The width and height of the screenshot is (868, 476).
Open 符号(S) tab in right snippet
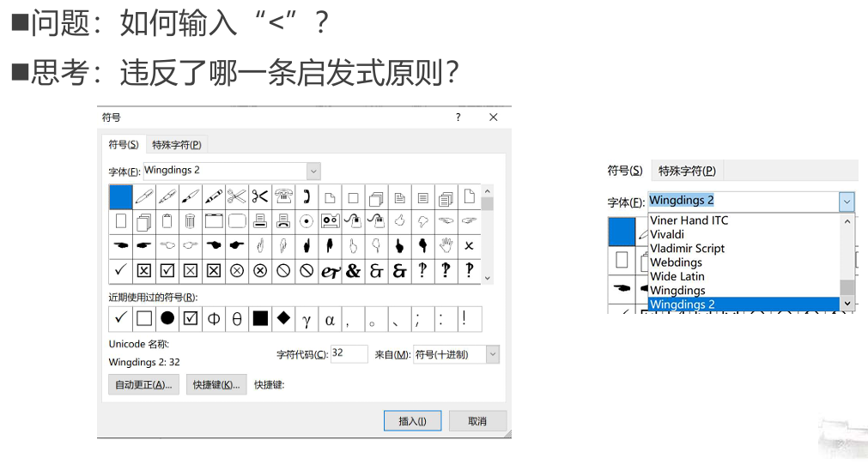coord(625,171)
